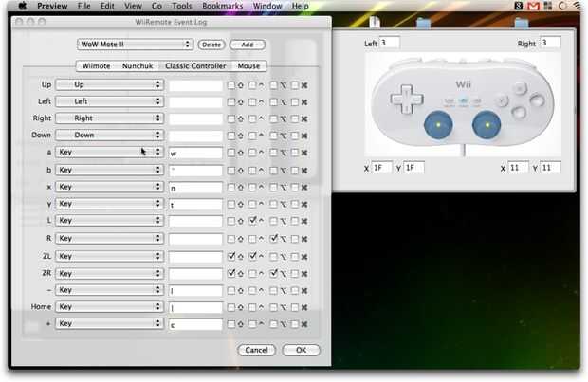Open the Home button mapping dropdown
Viewport: 588px width, 382px height.
[109, 307]
